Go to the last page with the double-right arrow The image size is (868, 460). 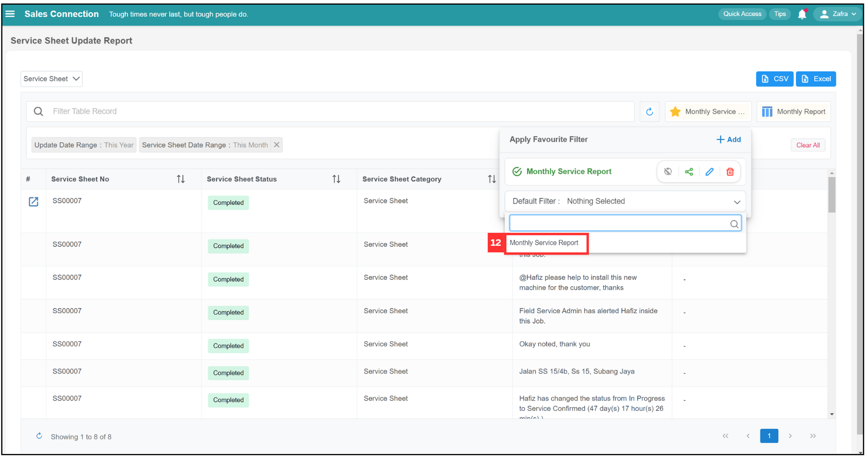coord(813,436)
